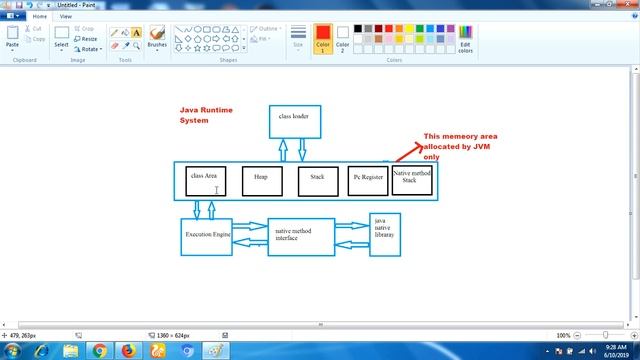Click the Copy button
Viewport: 640px width, 360px height.
coord(35,39)
